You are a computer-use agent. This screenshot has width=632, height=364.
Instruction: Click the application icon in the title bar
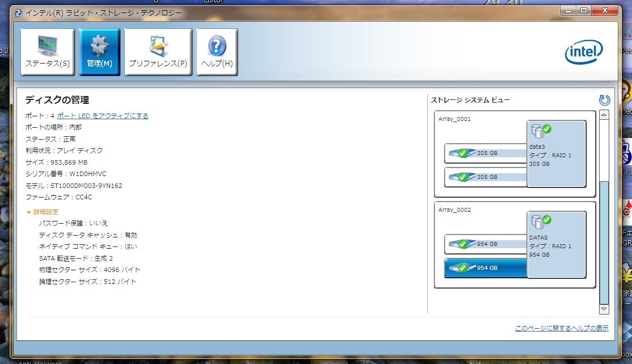tap(19, 10)
